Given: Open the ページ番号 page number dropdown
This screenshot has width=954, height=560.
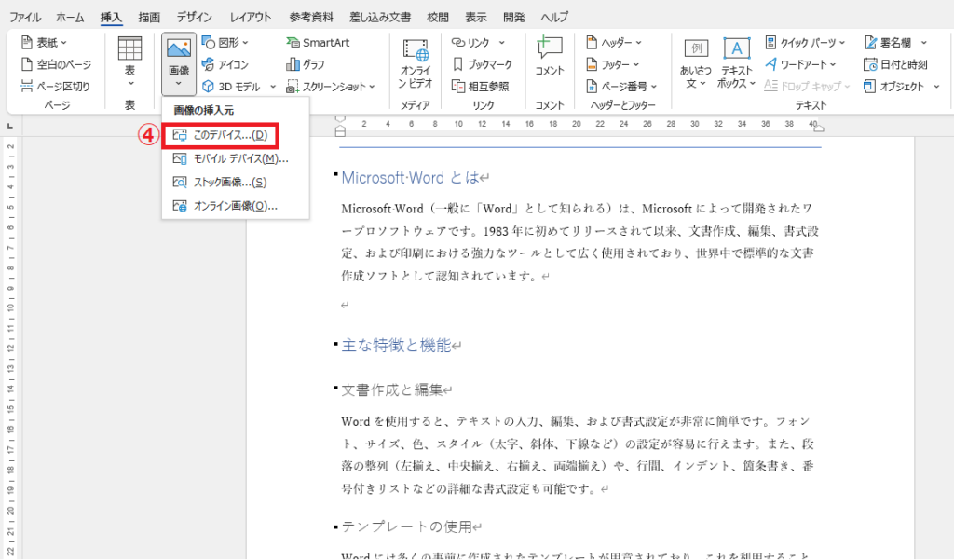Looking at the screenshot, I should 621,87.
